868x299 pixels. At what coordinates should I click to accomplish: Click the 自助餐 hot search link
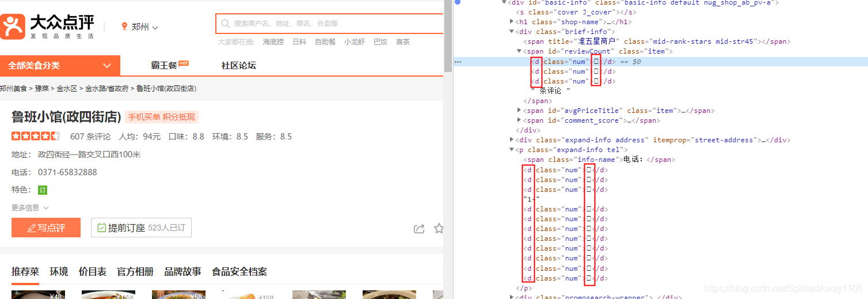325,42
